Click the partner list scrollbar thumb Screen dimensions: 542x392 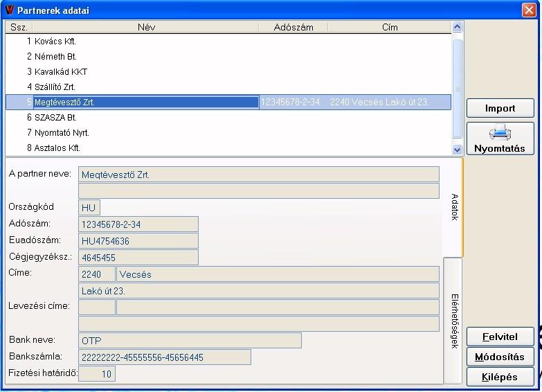tap(457, 89)
